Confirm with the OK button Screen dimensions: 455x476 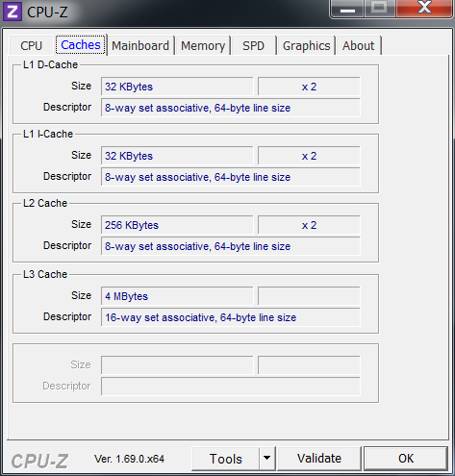406,459
